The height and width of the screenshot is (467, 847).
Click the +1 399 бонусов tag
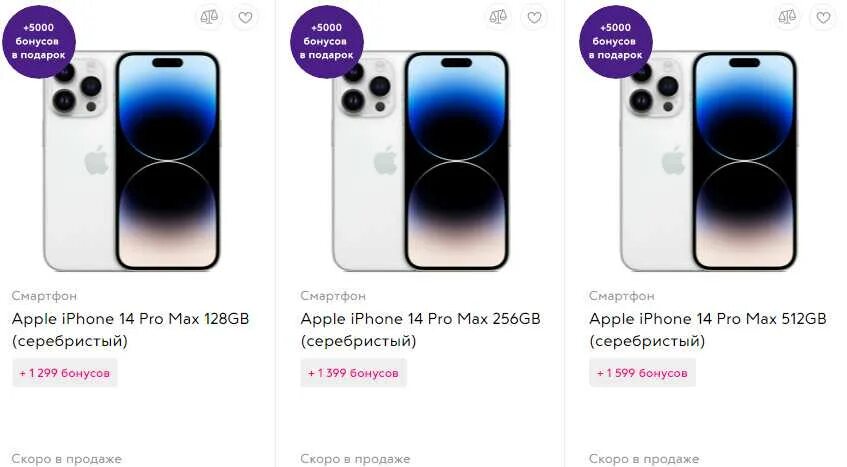[x=353, y=373]
